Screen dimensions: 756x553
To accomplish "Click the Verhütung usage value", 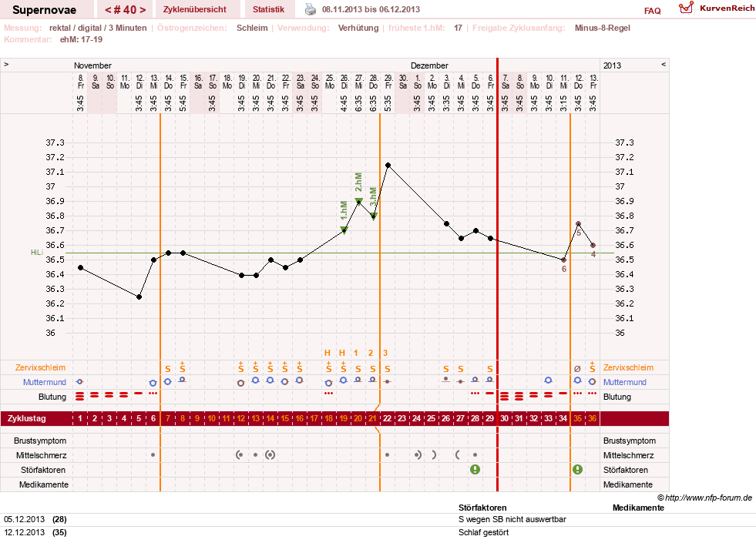I will [x=358, y=28].
